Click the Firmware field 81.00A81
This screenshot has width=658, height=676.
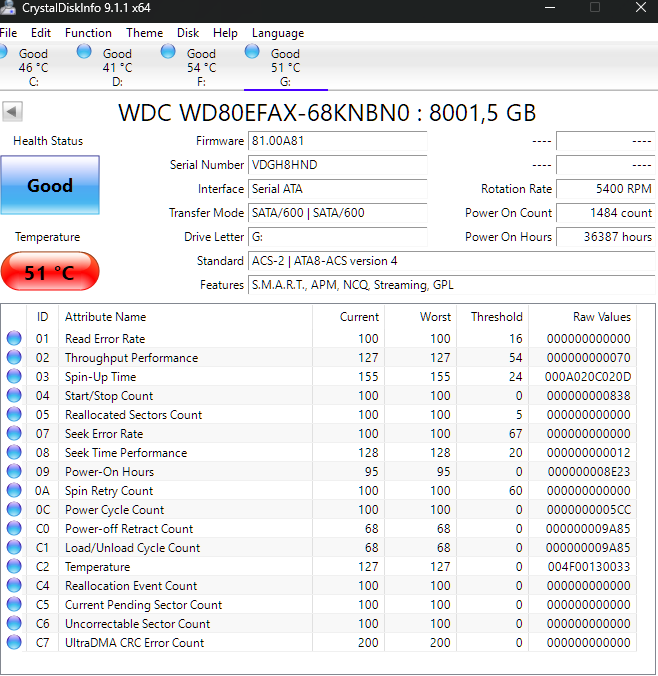click(338, 141)
